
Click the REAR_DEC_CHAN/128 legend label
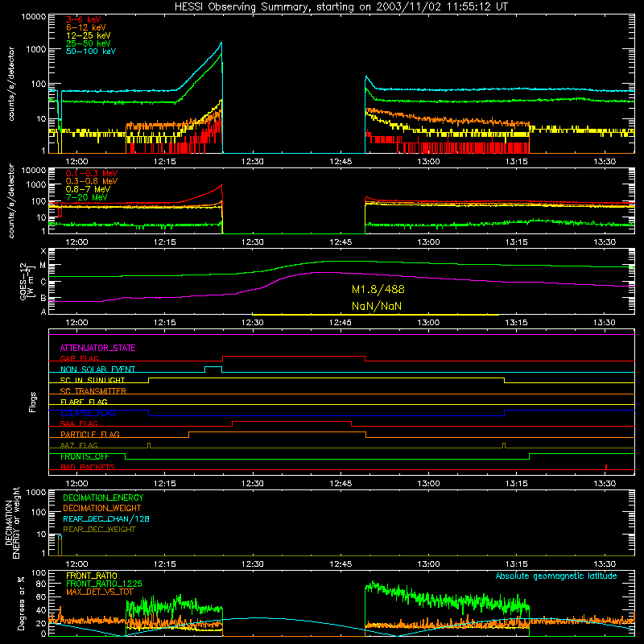106,518
